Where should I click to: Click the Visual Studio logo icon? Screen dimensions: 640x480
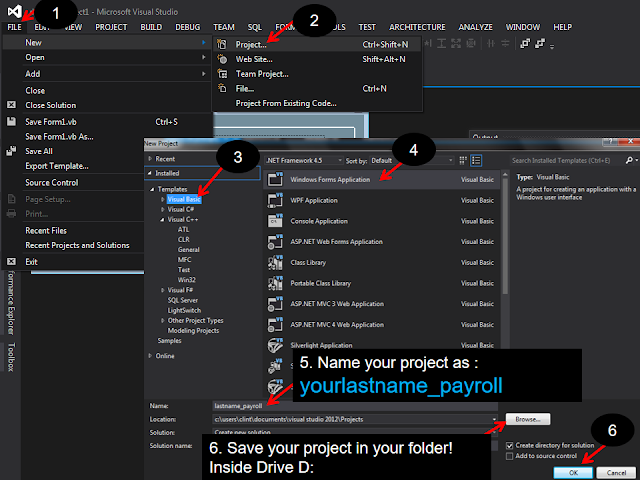tap(15, 11)
